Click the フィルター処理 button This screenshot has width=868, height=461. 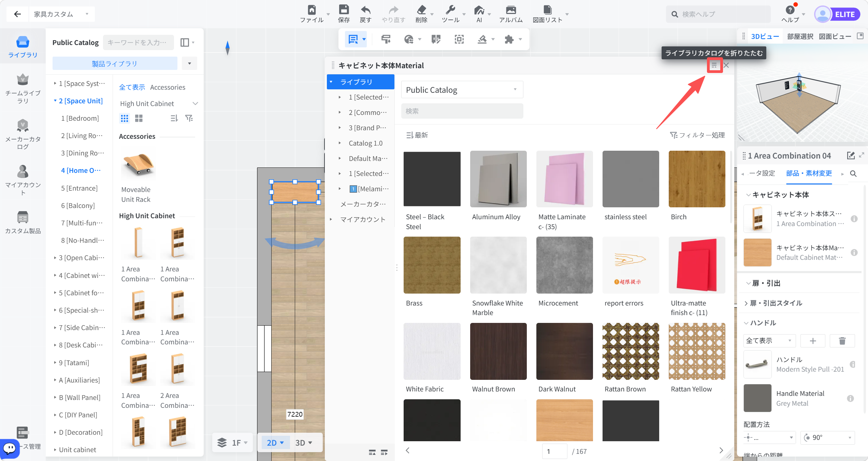[697, 135]
